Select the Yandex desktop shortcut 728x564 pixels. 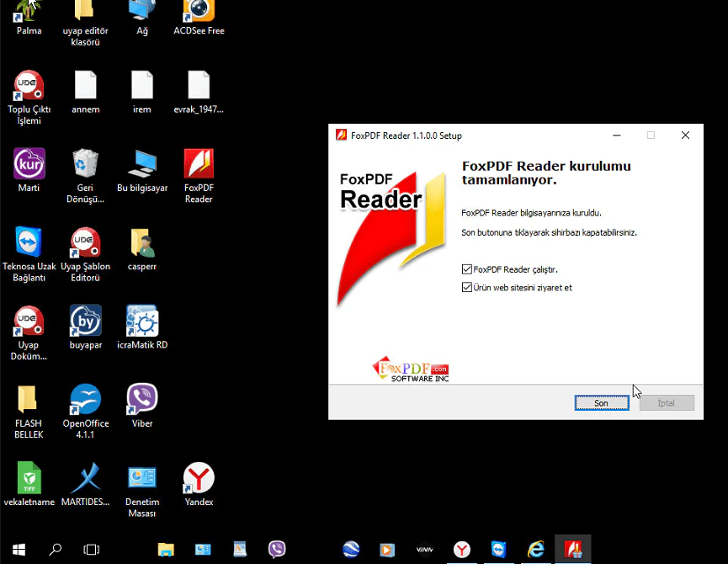199,484
